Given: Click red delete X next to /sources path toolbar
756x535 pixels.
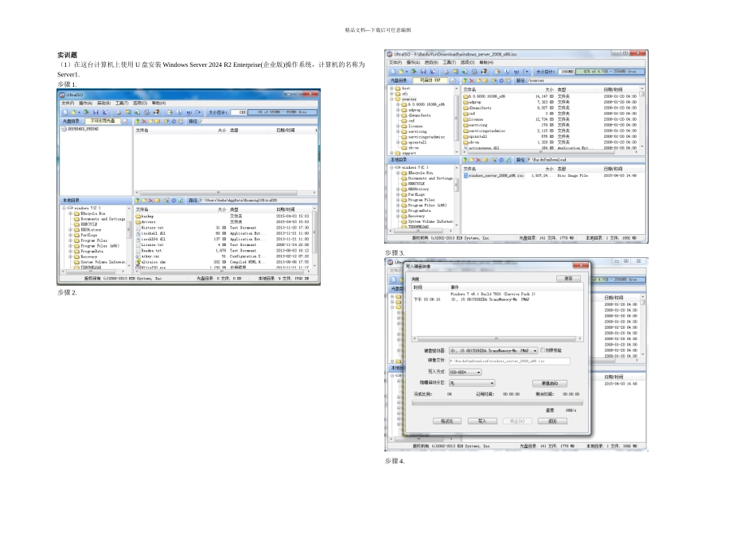Looking at the screenshot, I should (472, 80).
